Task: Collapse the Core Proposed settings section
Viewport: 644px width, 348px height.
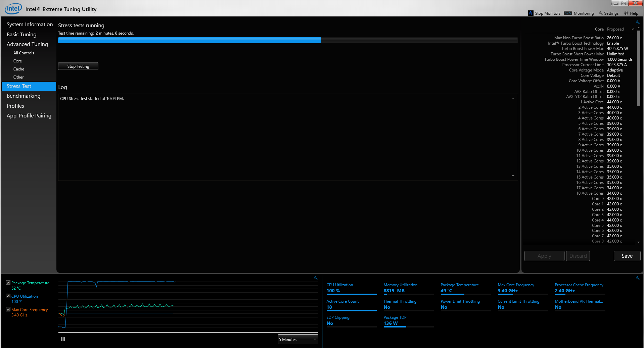Action: (x=633, y=29)
